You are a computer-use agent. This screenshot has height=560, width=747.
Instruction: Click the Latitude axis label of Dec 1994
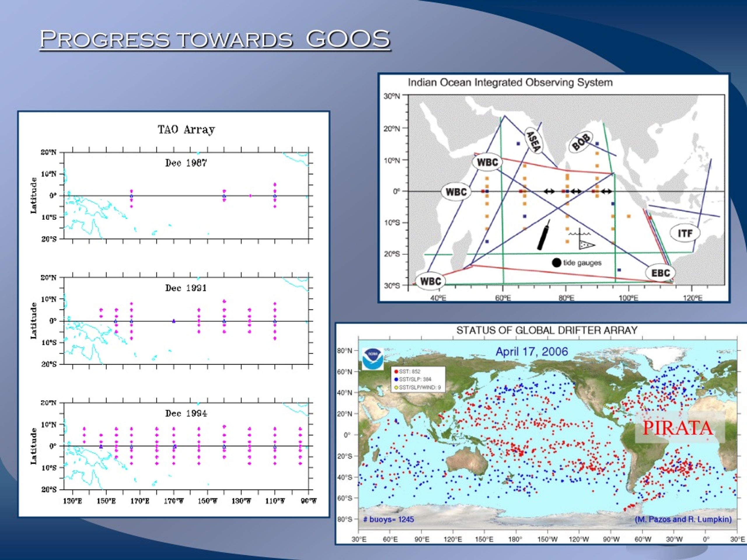pyautogui.click(x=34, y=446)
